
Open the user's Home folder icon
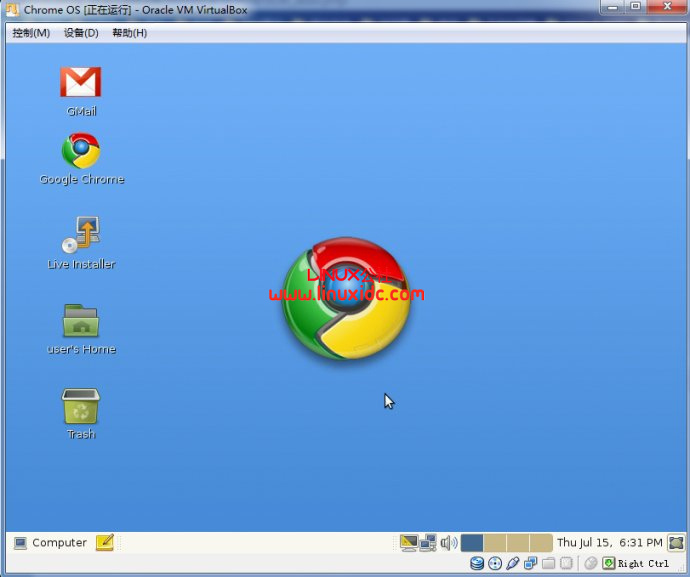tap(81, 329)
